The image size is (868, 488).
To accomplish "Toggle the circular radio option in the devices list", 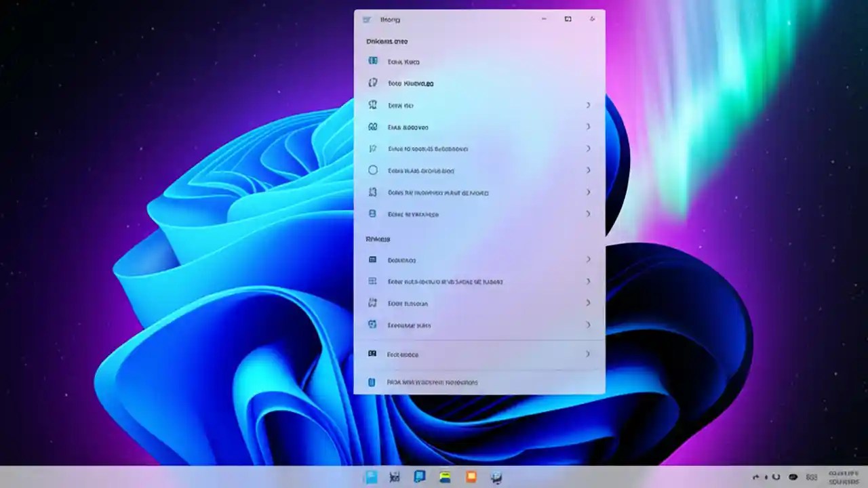I will coord(372,170).
